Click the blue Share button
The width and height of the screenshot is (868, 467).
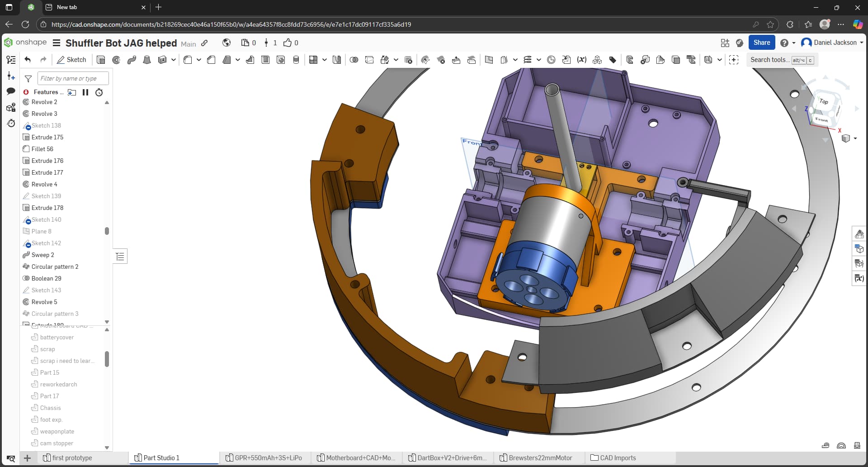761,43
